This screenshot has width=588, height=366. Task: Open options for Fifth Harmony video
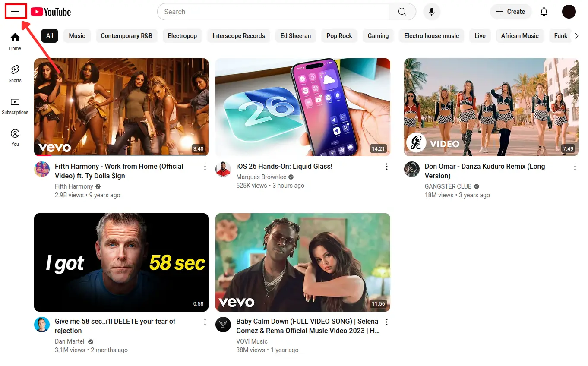point(205,167)
